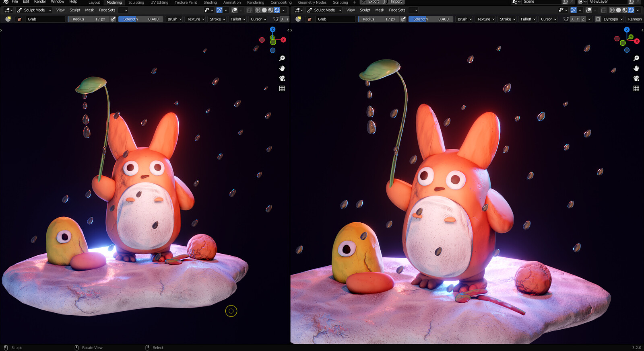Toggle camera view icon in left viewport
The width and height of the screenshot is (644, 351).
(x=282, y=78)
